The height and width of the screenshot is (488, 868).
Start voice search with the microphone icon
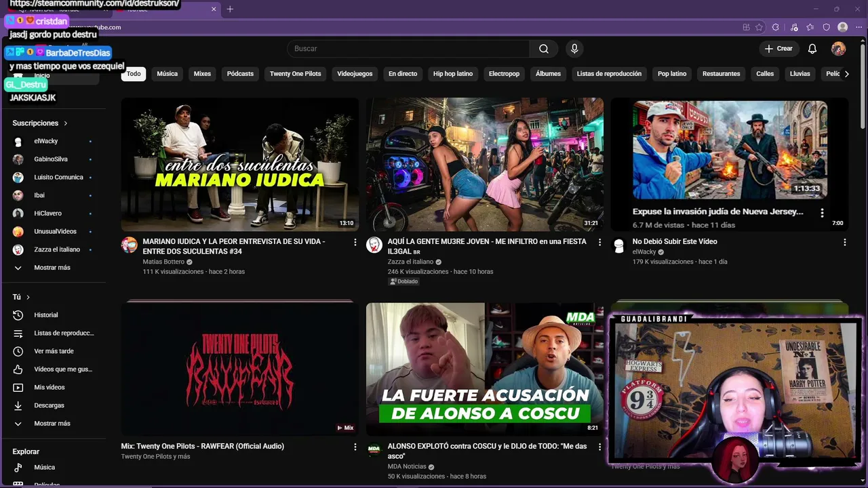[574, 49]
